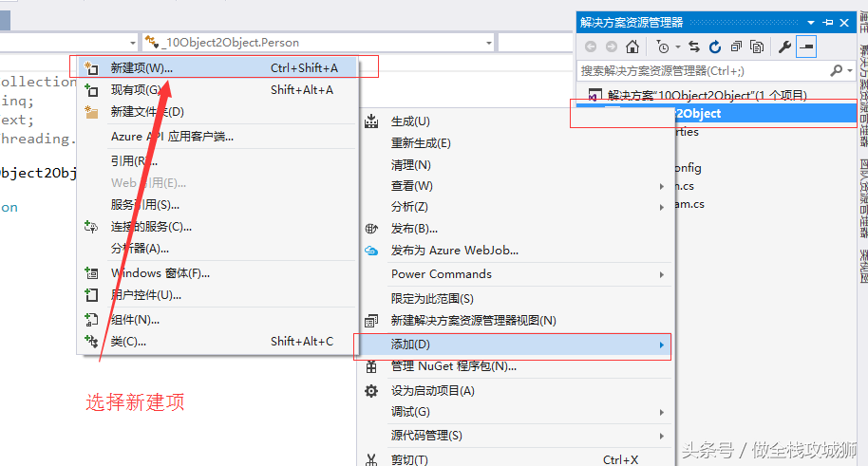Choose Existing Item (现有项) menu entry

click(217, 89)
